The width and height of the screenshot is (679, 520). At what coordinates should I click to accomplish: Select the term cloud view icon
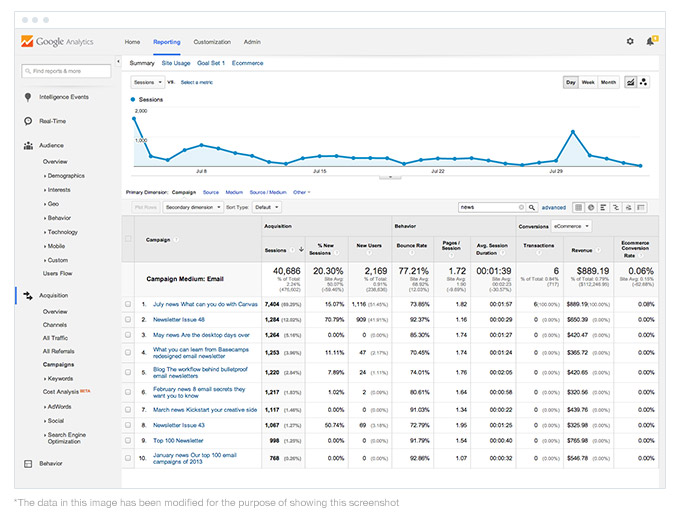(x=628, y=207)
